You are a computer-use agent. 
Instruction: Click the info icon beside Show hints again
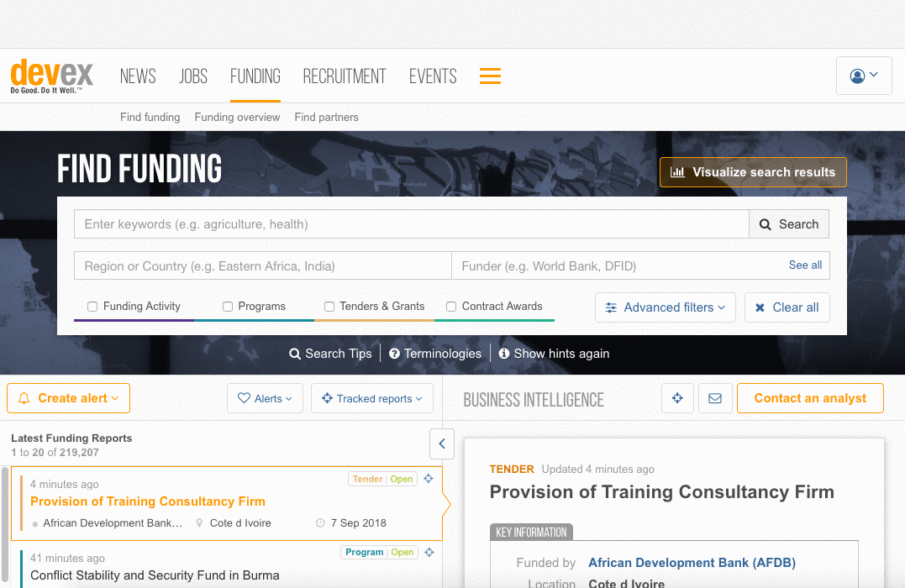tap(504, 353)
